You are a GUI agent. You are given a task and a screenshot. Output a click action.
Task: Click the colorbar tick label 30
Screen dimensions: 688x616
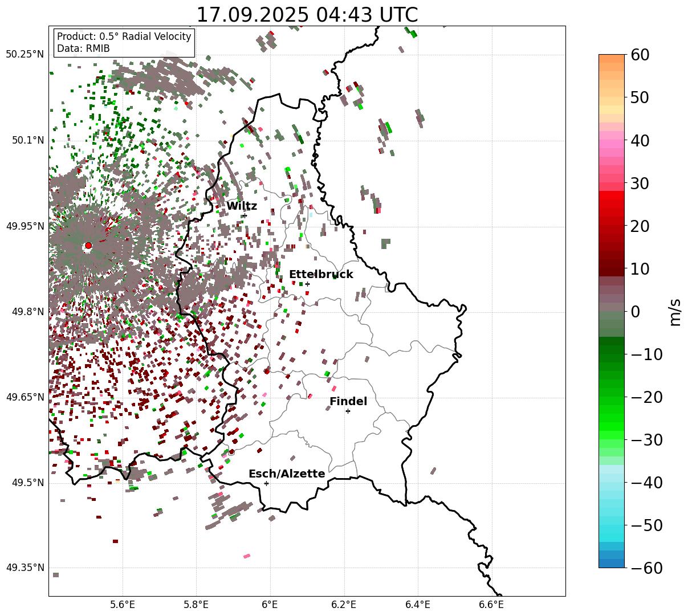click(x=640, y=183)
